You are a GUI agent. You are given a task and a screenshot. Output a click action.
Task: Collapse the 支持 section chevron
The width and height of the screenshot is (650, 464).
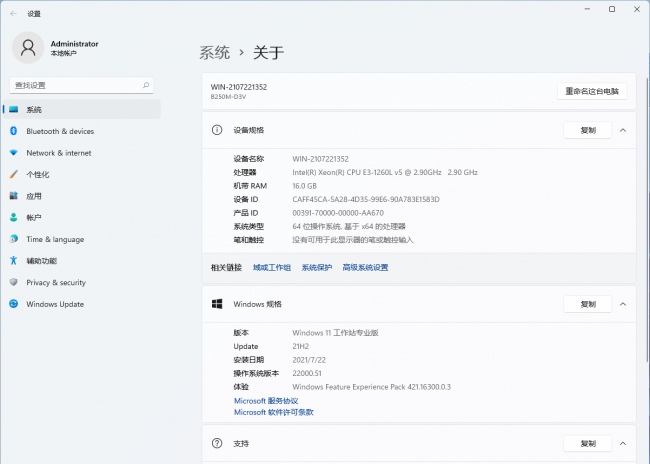[x=623, y=443]
